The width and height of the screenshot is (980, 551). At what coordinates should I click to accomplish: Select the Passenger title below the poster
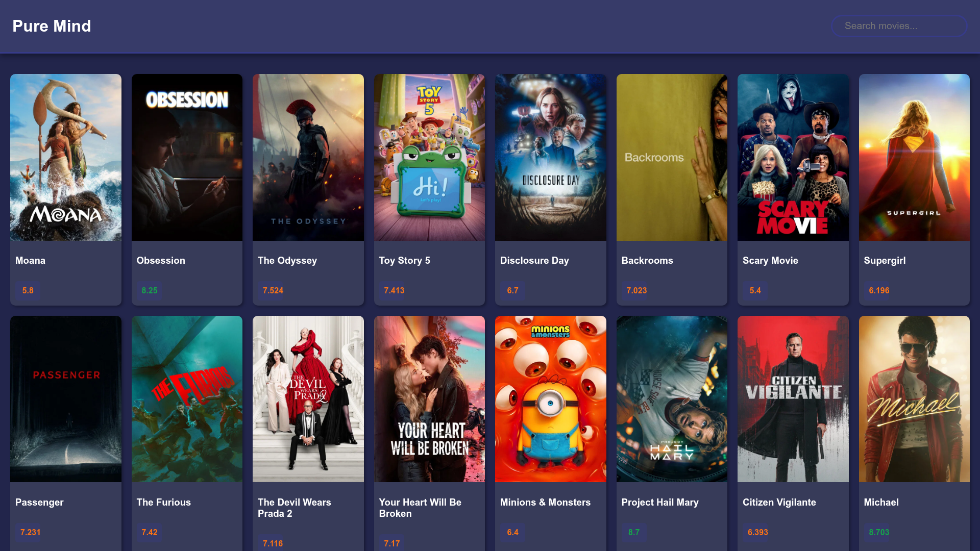tap(39, 502)
